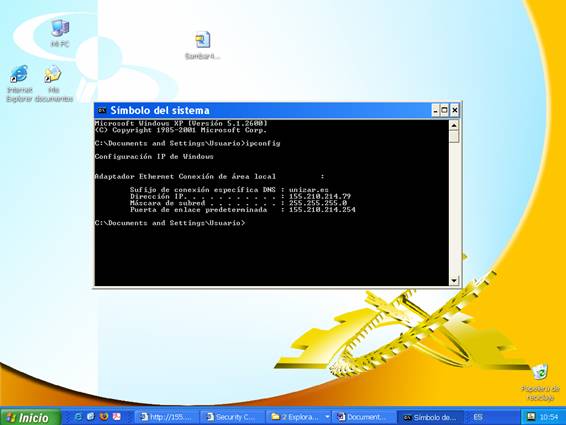Click the ES language bar indicator
Image resolution: width=566 pixels, height=425 pixels.
point(478,417)
